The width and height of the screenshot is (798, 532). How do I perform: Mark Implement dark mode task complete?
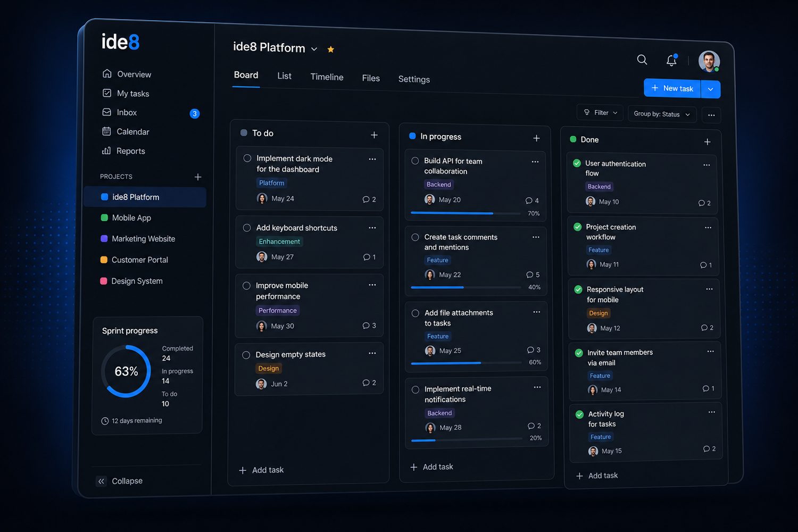[x=247, y=158]
